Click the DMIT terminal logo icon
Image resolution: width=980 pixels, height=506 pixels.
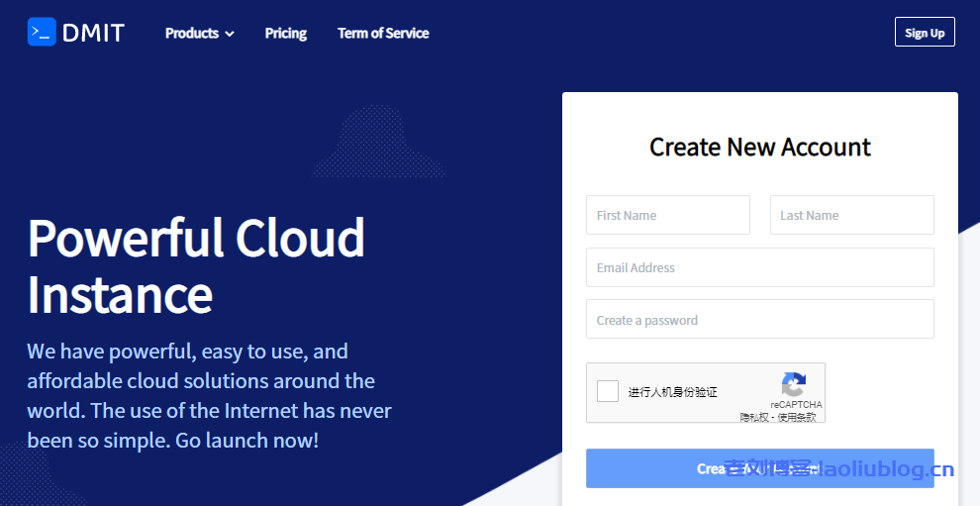tap(42, 33)
